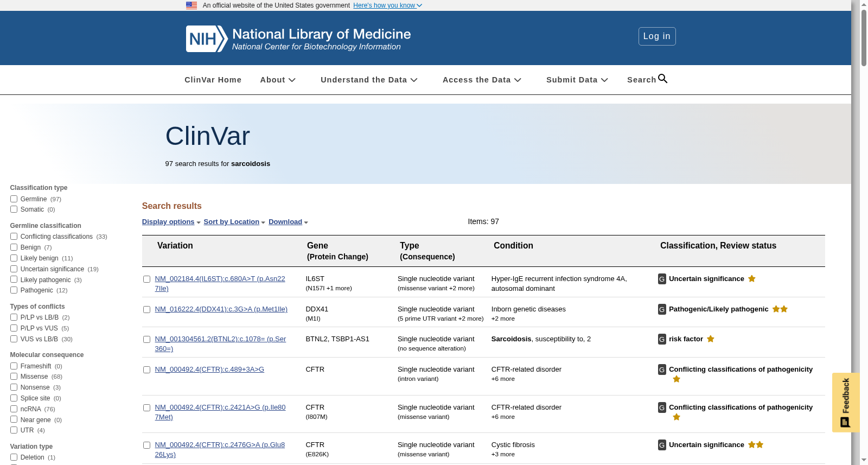
Task: Expand the Access the Data menu
Action: [x=482, y=80]
